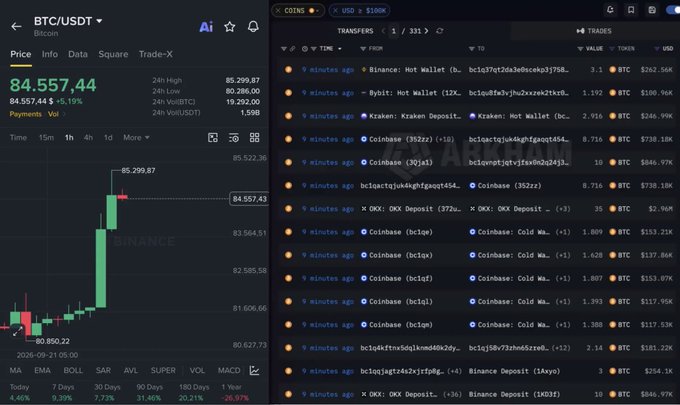Open the TIME sort dropdown arrow
This screenshot has height=405, width=680.
(x=340, y=49)
